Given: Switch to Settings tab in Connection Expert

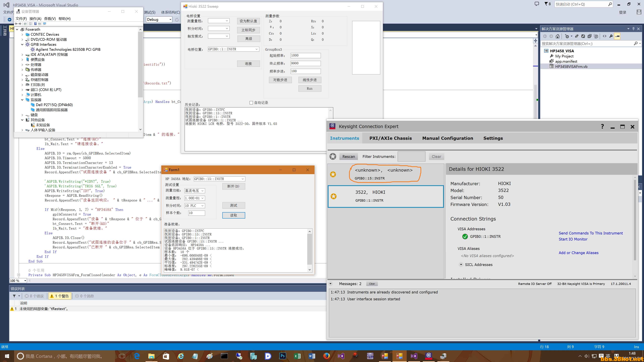Looking at the screenshot, I should [x=493, y=138].
